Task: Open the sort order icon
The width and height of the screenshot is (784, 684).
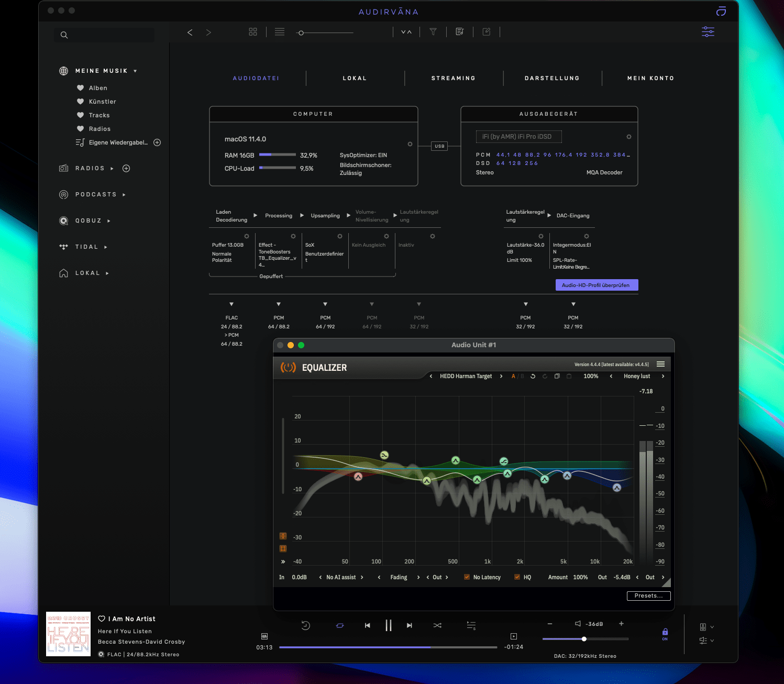Action: (406, 32)
